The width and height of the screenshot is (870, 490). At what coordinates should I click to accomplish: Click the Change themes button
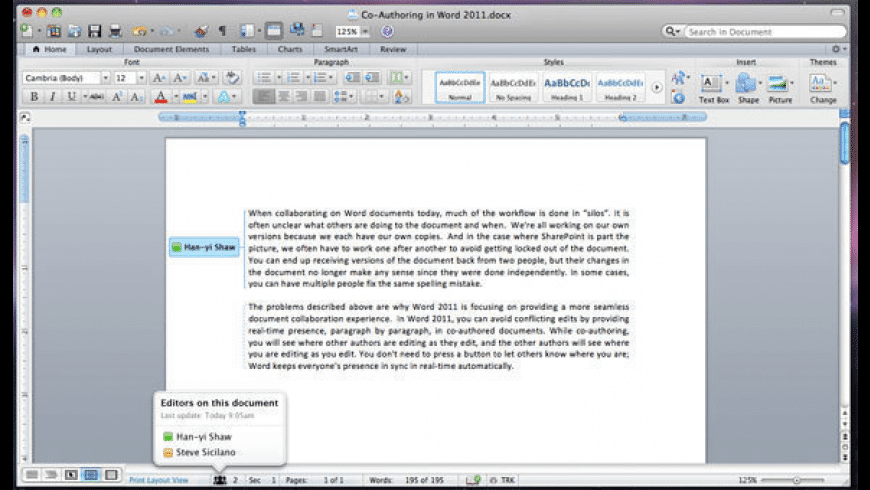click(823, 88)
